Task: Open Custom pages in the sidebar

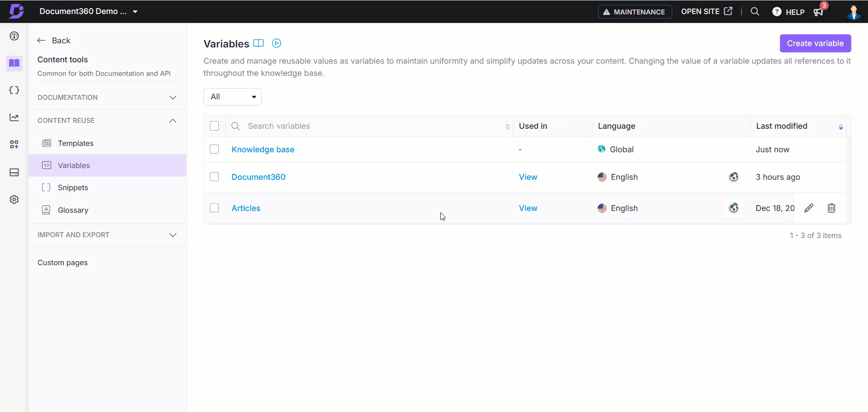Action: (x=62, y=262)
